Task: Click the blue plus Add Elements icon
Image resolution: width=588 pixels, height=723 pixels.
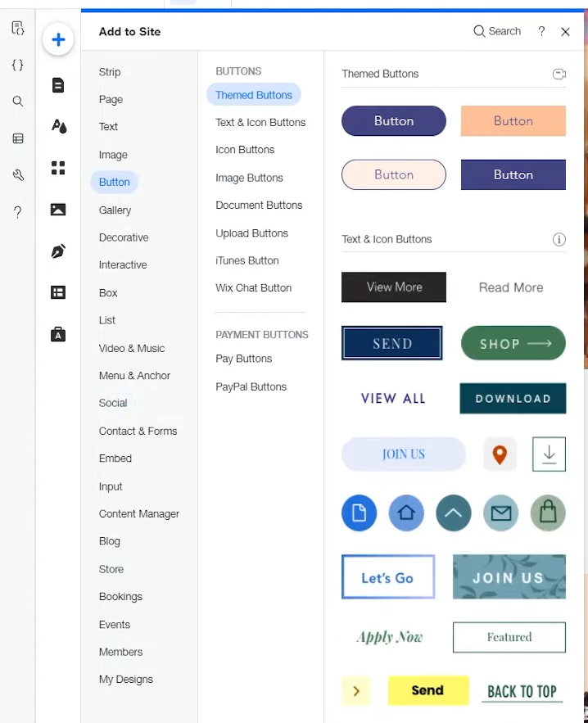Action: tap(58, 39)
